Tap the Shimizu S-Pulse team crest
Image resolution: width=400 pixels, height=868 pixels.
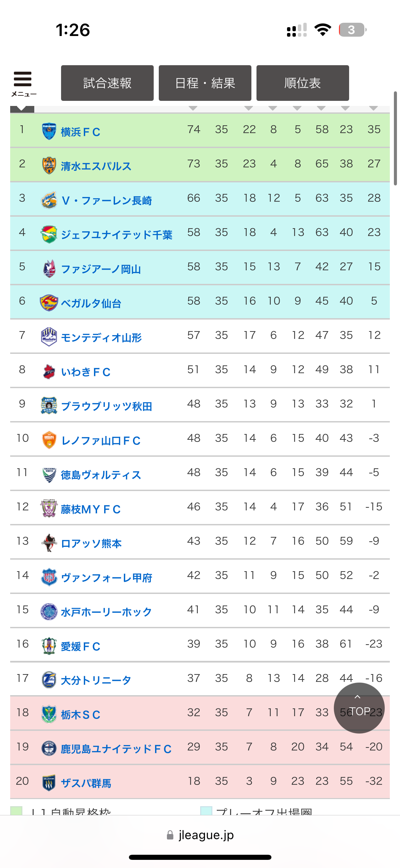click(49, 166)
